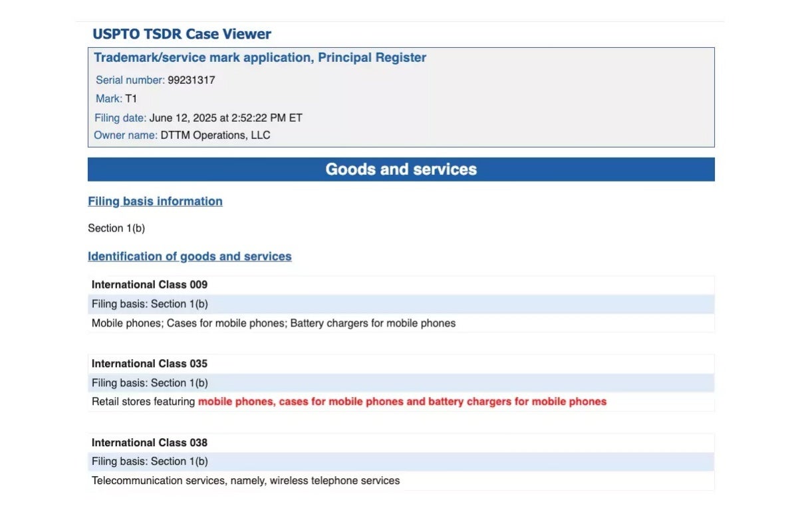Click the Filing date label
Image resolution: width=798 pixels, height=532 pixels.
pyautogui.click(x=120, y=118)
